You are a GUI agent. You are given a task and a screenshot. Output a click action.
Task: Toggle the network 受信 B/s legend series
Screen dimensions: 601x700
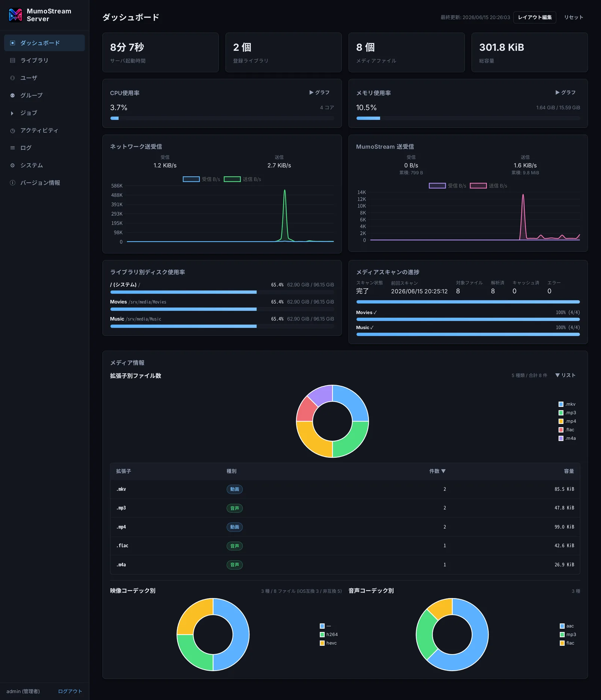click(201, 179)
